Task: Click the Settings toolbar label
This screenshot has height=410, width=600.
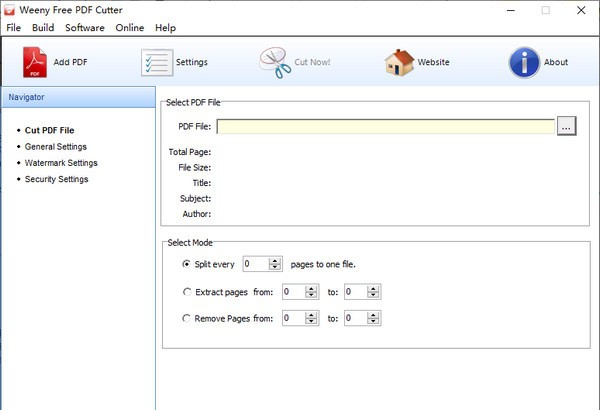Action: point(192,62)
